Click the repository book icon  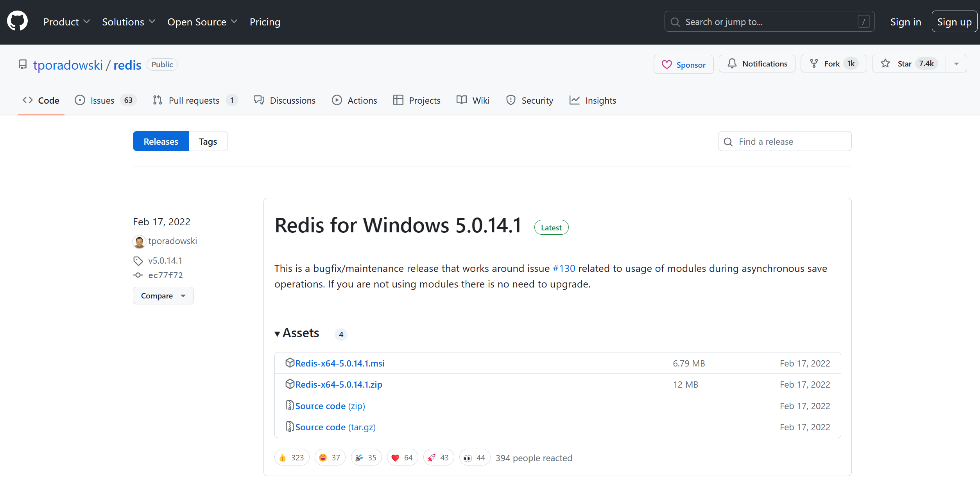pos(23,65)
